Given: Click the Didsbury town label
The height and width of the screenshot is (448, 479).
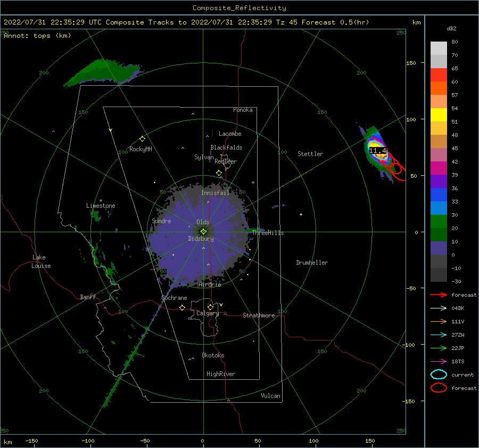Looking at the screenshot, I should pos(201,239).
